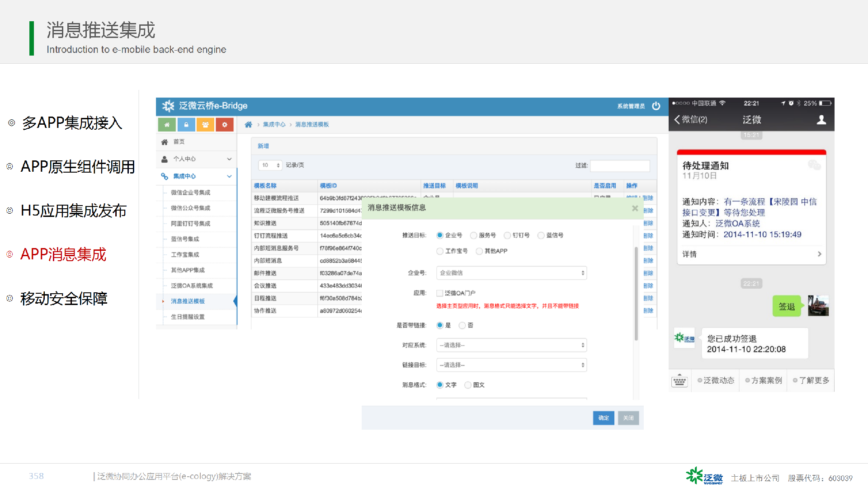This screenshot has width=868, height=488.
Task: Open the 企业号 dropdown showing 企业微信
Action: (x=512, y=273)
